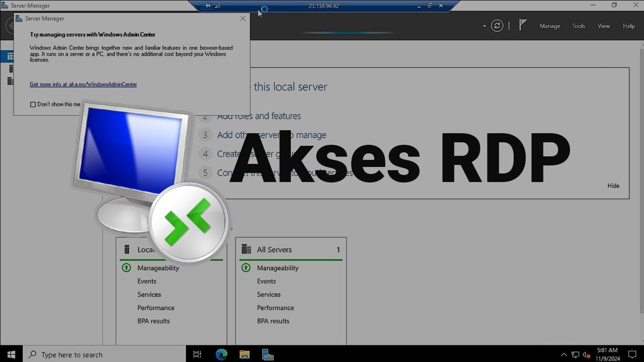Open Performance under All Servers tile
644x362 pixels.
tap(276, 308)
